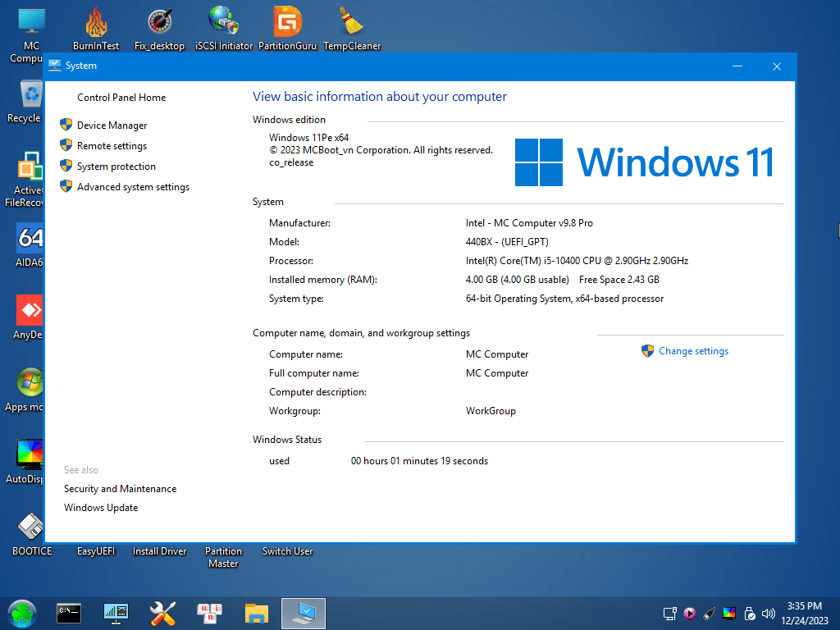840x630 pixels.
Task: Open the network icon in system tray
Action: 670,614
